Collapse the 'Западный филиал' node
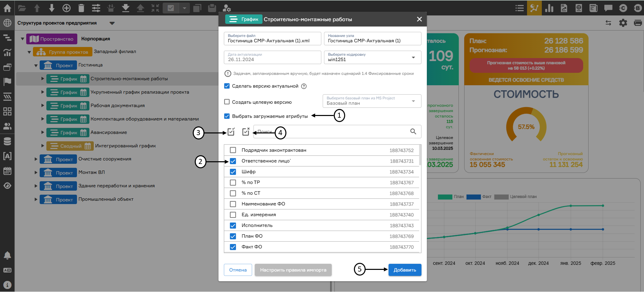 (29, 52)
